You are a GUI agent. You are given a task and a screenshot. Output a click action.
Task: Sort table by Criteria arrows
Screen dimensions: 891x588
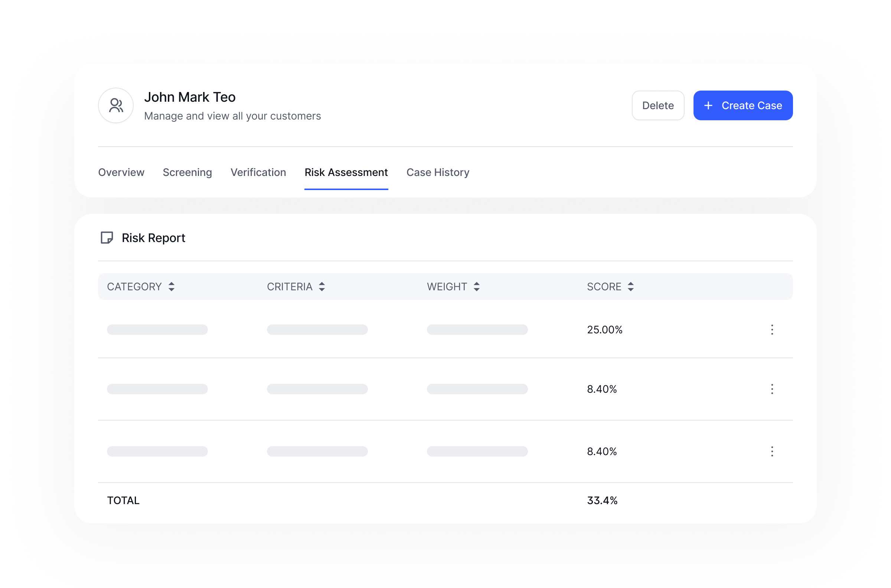[x=322, y=287]
